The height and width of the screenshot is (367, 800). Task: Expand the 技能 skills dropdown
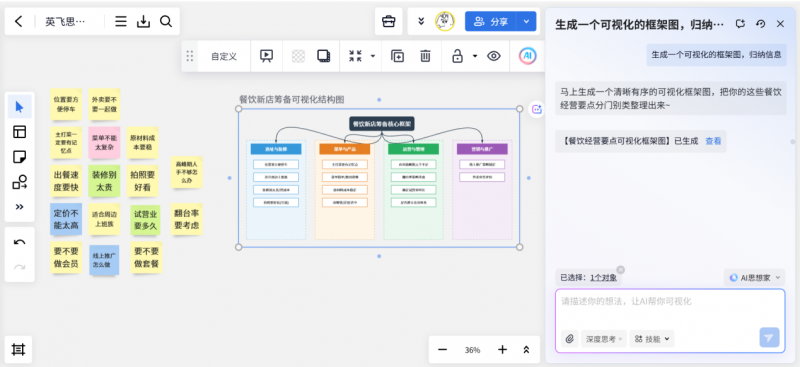click(652, 339)
